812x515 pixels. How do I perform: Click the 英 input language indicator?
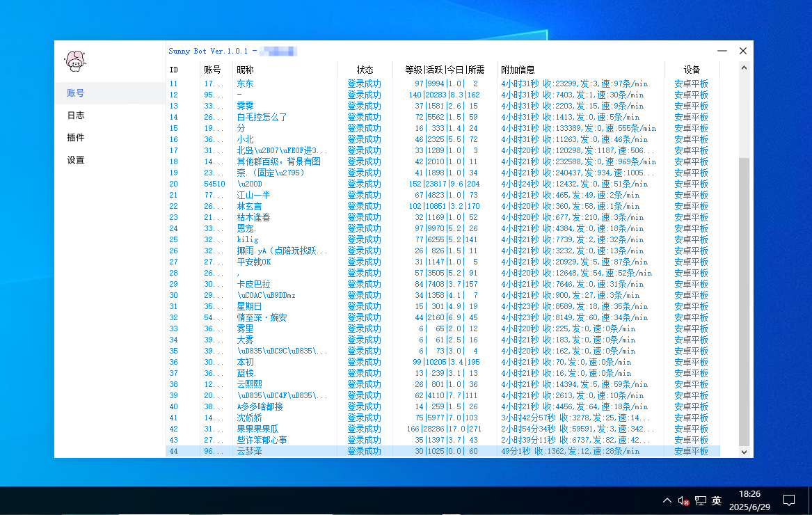[x=716, y=500]
